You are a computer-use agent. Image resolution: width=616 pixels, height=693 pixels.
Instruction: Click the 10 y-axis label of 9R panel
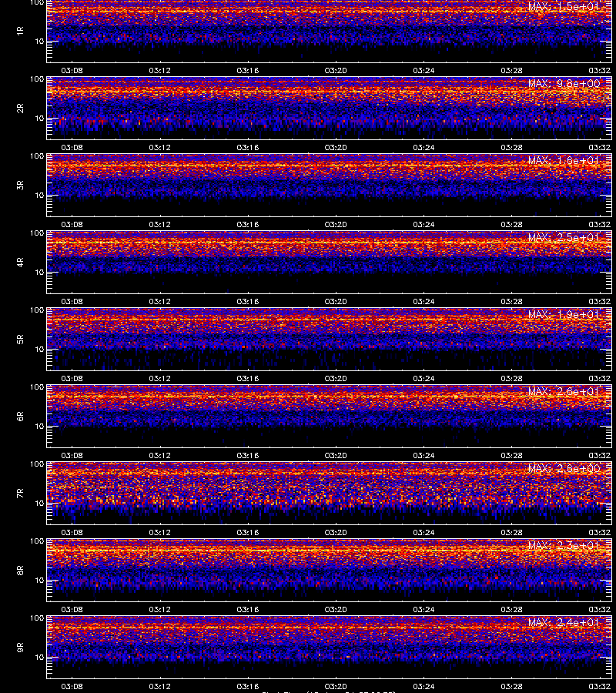point(39,658)
